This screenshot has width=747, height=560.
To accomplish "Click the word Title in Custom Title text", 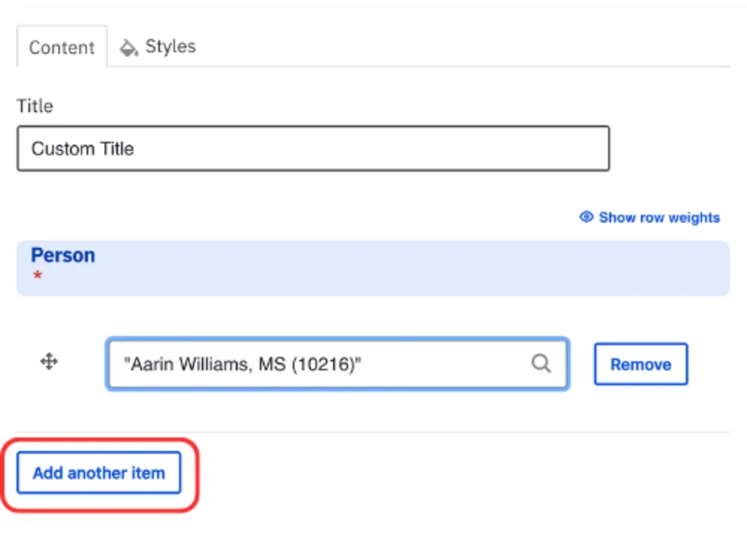I will [x=114, y=149].
